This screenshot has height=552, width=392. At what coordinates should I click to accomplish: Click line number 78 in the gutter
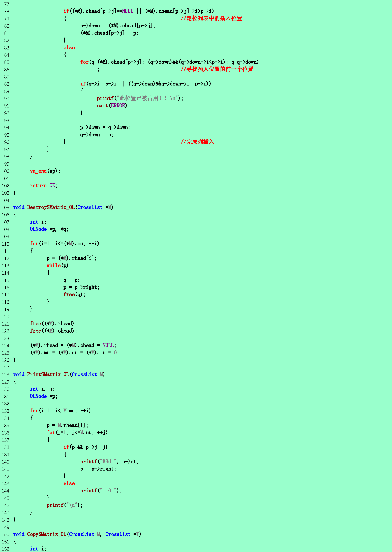pos(7,11)
